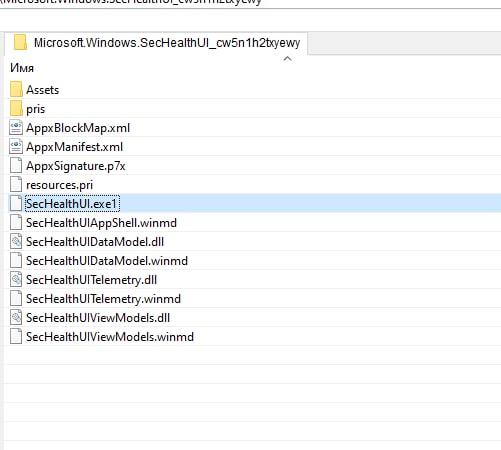
Task: Select the SecHealthUITelemetry.dll gear icon
Action: (x=16, y=280)
